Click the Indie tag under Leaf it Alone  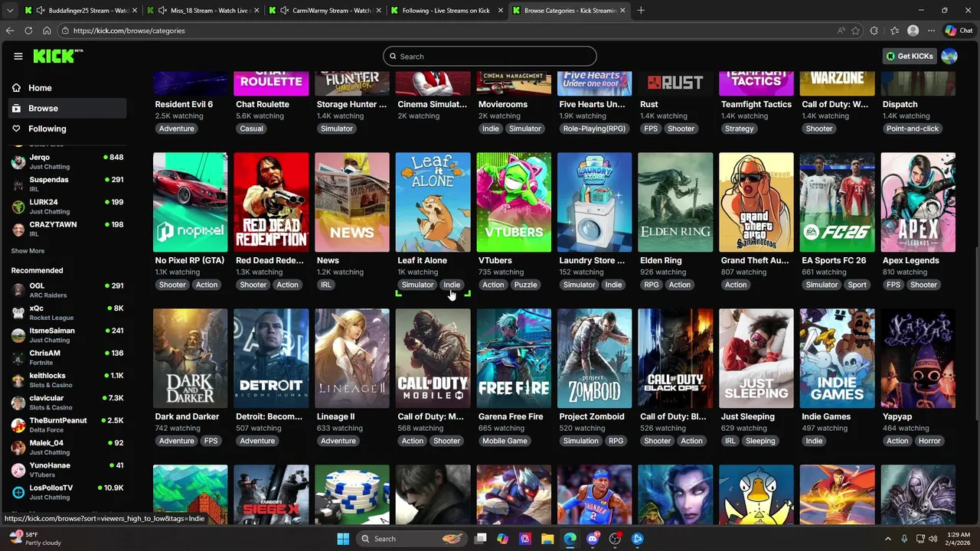tap(452, 285)
